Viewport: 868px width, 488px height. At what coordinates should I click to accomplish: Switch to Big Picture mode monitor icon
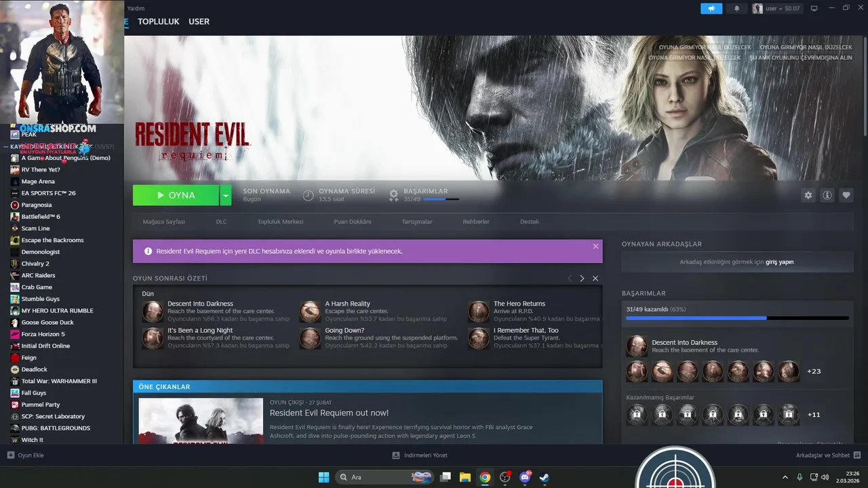(814, 9)
